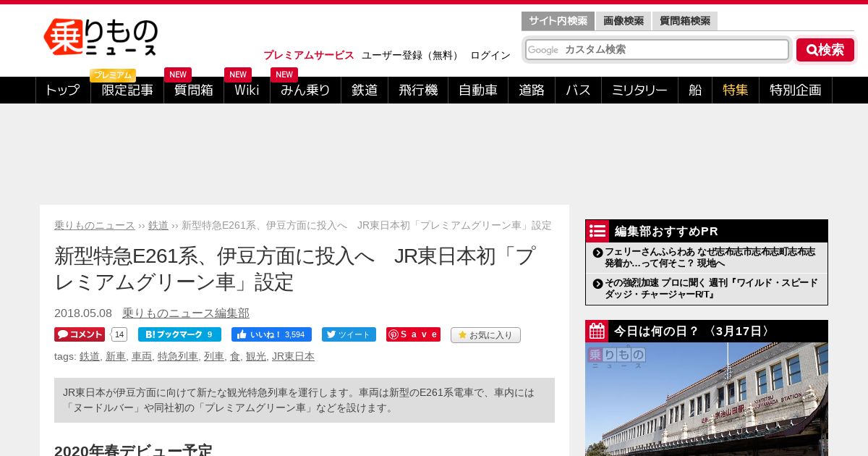This screenshot has height=456, width=868.
Task: Select 特集 in the navigation bar
Action: [x=736, y=90]
